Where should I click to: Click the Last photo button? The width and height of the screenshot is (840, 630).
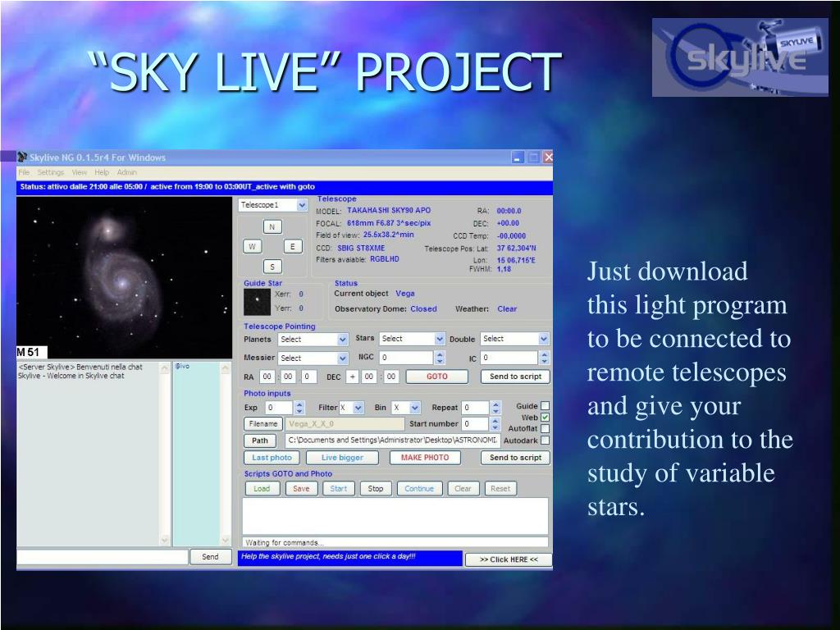[272, 458]
